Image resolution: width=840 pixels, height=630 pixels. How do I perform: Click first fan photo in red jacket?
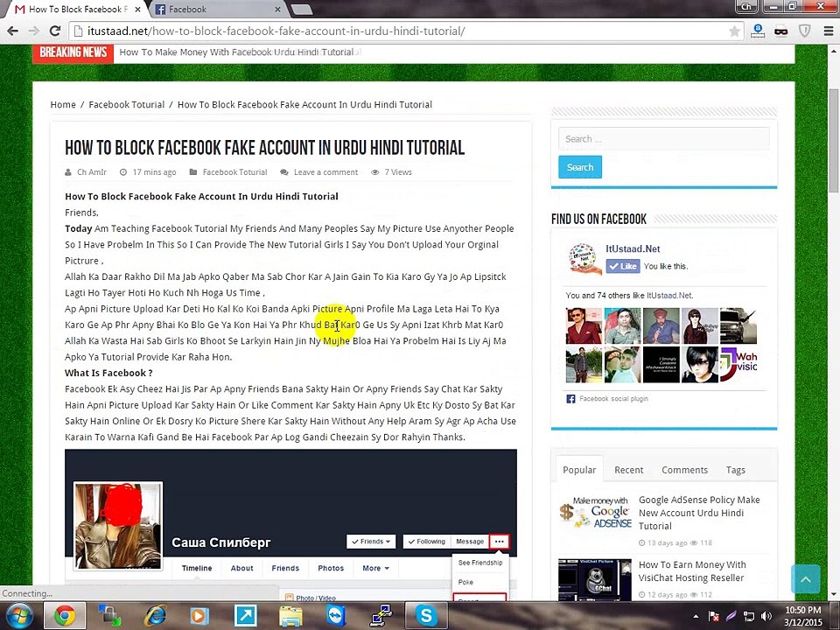tap(584, 325)
